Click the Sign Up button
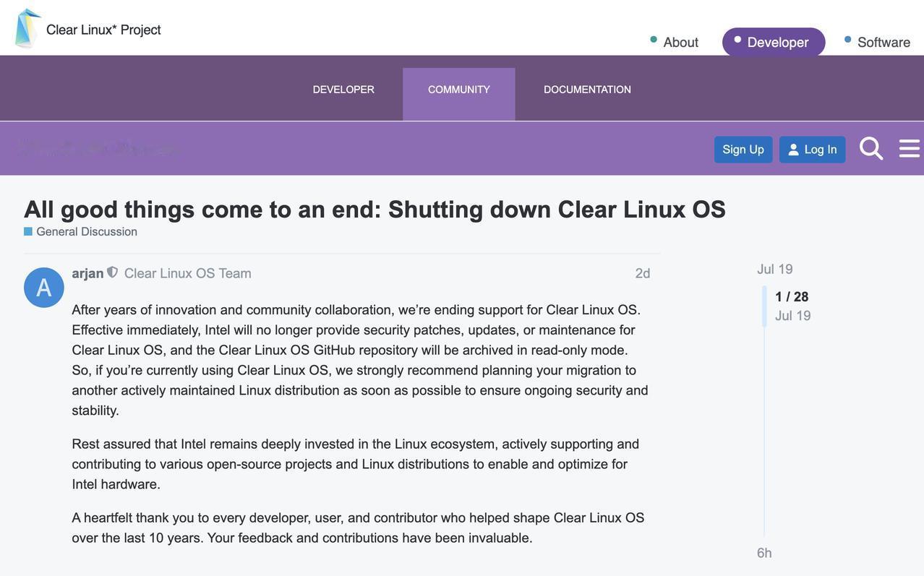Viewport: 924px width, 576px height. pos(743,150)
